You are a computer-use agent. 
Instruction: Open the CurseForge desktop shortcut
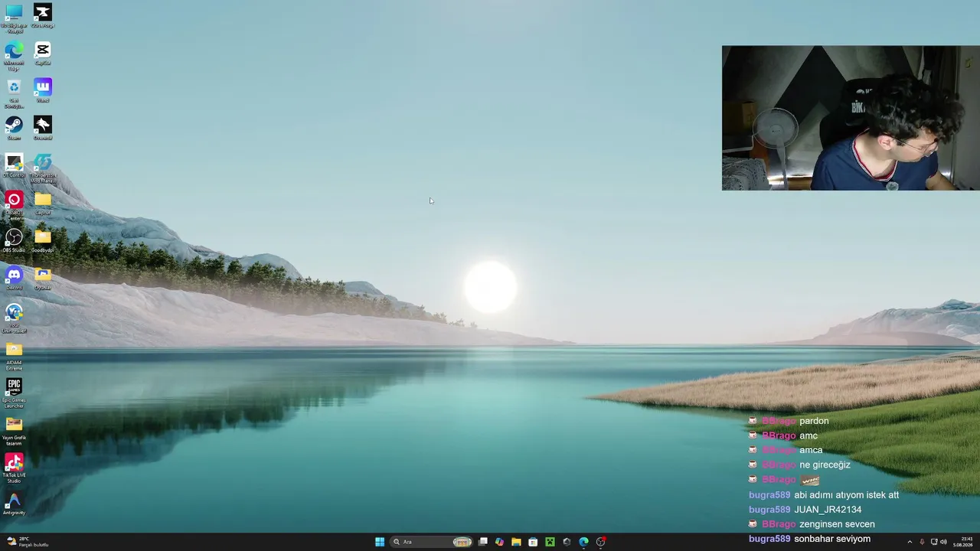point(43,15)
